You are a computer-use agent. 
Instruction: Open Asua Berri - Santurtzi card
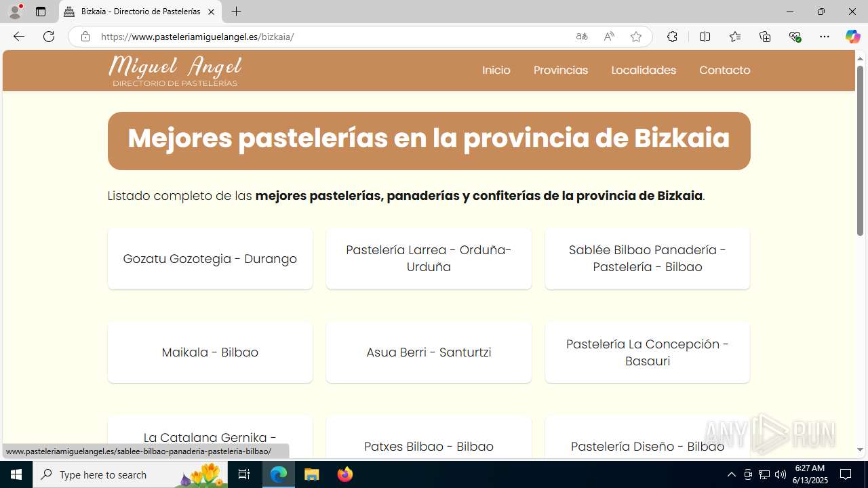[429, 352]
